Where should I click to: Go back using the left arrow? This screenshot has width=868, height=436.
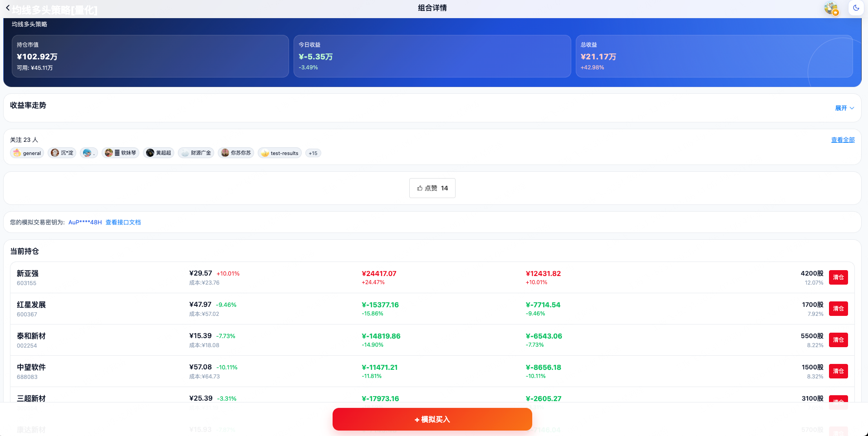(8, 8)
